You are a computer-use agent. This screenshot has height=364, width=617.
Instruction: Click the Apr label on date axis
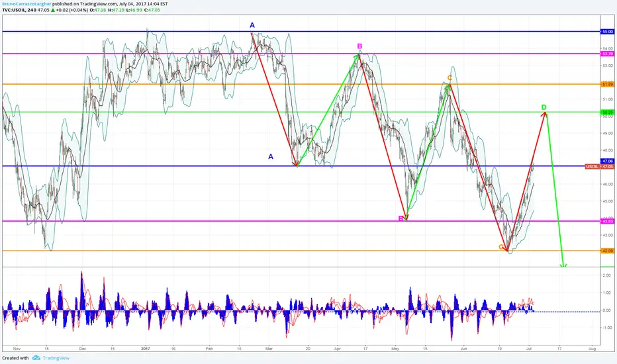[337, 349]
